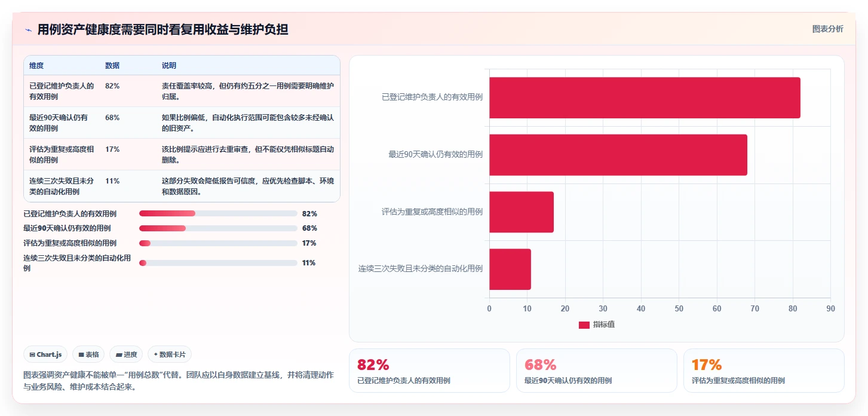
Task: Click the 图表分析 label in header
Action: [x=827, y=29]
